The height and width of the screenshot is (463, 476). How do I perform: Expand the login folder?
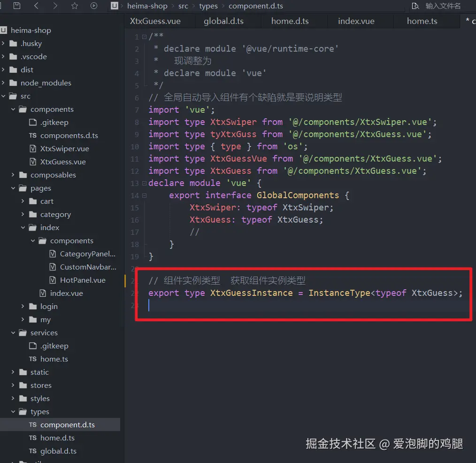[x=23, y=306]
